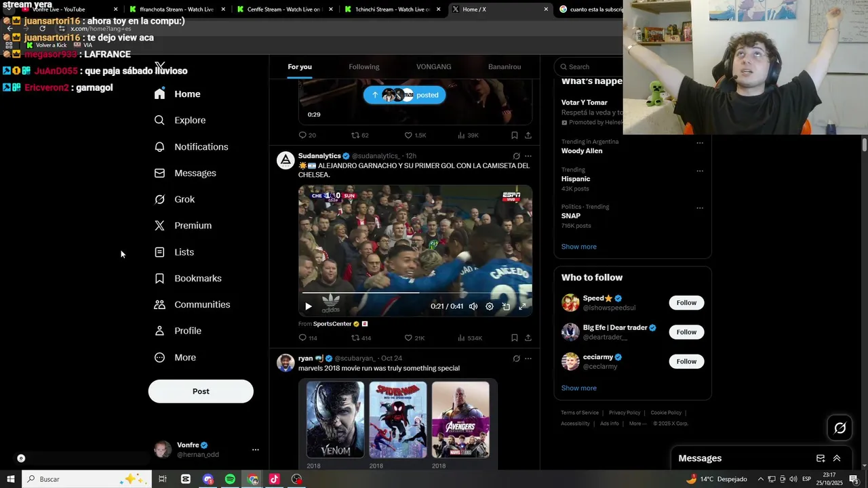Viewport: 868px width, 488px height.
Task: Repost the Sudanalytics post showing 414
Action: [355, 338]
